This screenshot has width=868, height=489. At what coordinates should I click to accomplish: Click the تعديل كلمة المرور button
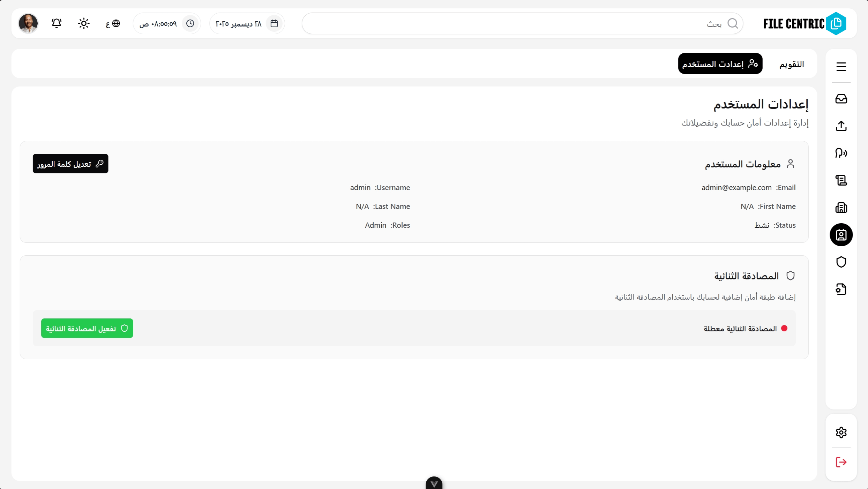click(x=70, y=164)
